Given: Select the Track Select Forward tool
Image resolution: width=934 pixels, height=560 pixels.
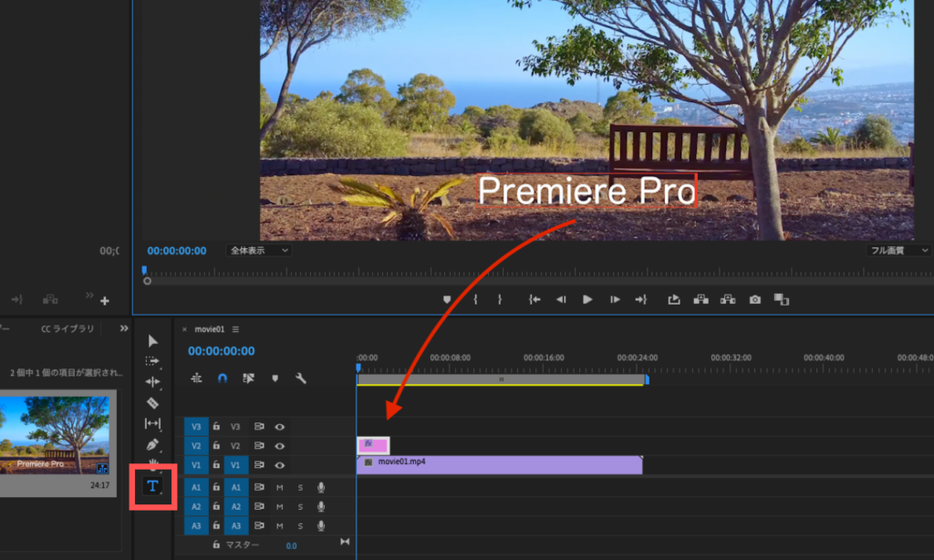Looking at the screenshot, I should click(152, 361).
